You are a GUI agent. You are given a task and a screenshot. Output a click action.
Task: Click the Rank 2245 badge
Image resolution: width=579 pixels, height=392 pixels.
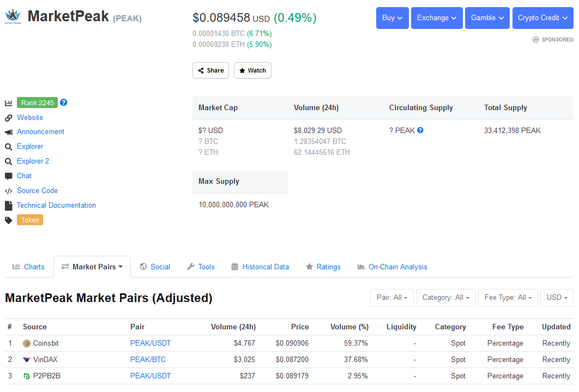[x=37, y=102]
